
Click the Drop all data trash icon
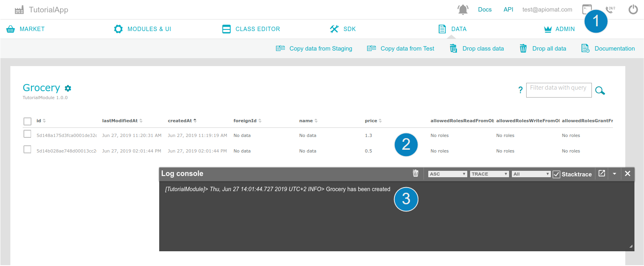point(523,49)
